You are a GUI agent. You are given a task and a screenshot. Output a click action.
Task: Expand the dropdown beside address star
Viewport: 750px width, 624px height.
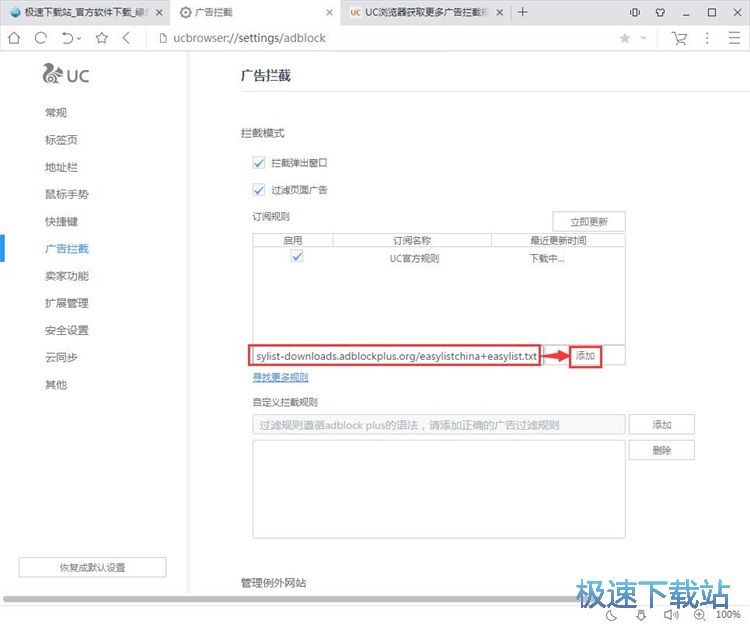(643, 38)
